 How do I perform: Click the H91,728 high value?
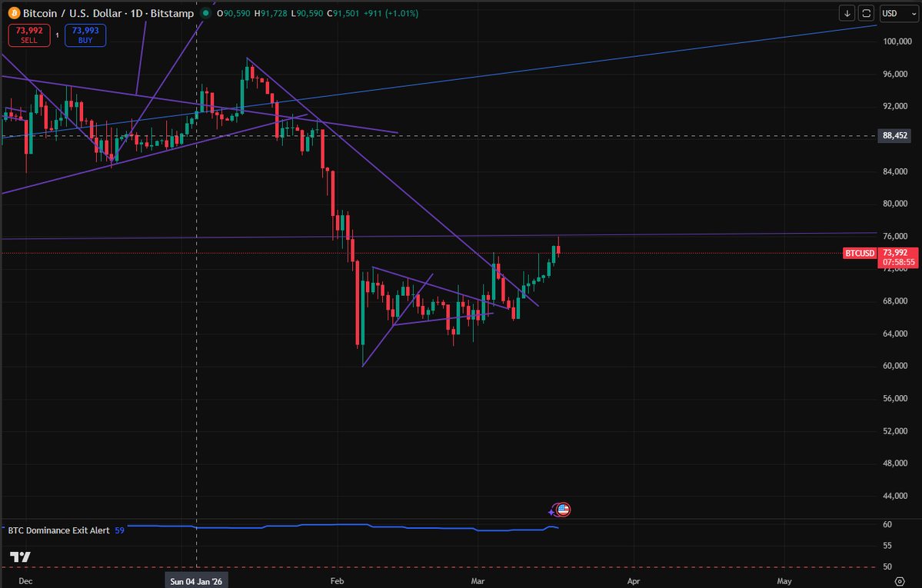[x=271, y=13]
